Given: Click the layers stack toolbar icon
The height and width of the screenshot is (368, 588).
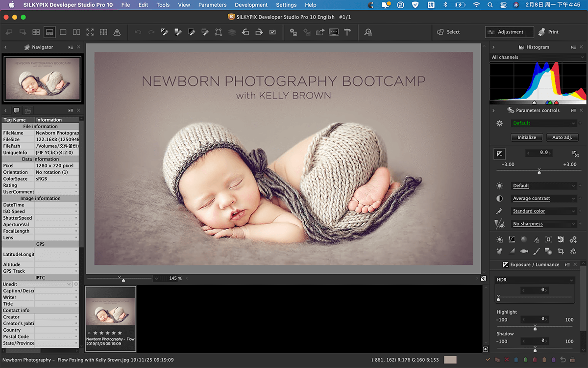Looking at the screenshot, I should (232, 32).
